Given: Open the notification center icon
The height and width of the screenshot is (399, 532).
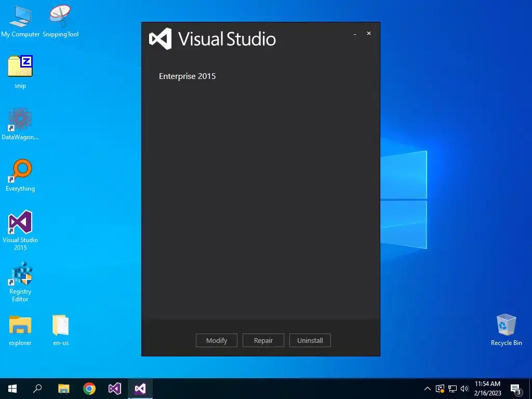Looking at the screenshot, I should click(516, 389).
